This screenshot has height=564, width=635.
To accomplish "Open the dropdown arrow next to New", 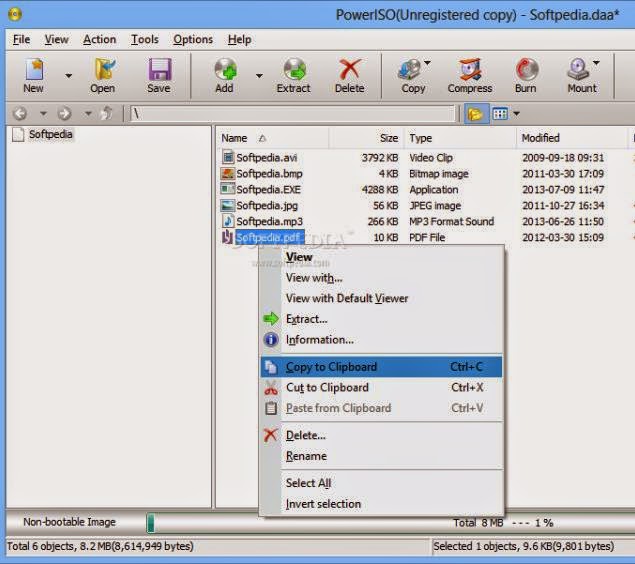I will coord(68,76).
